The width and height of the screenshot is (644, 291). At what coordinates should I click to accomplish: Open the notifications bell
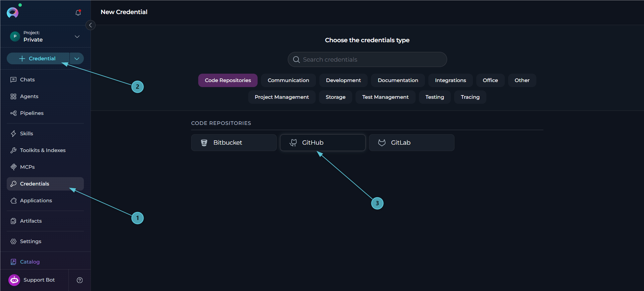[78, 13]
